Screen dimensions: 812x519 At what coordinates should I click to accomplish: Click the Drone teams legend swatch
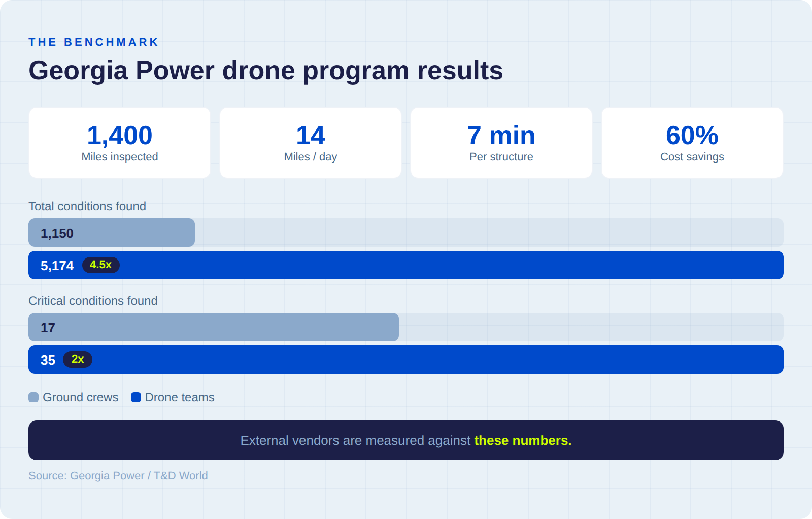pos(136,397)
